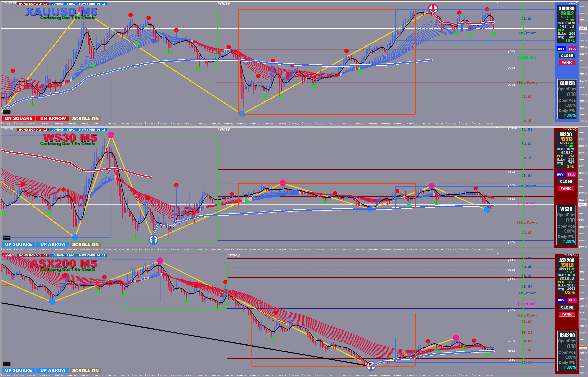588x377 pixels.
Task: Click the magenta swing-high dot on ASX200 chart
Action: click(x=160, y=261)
